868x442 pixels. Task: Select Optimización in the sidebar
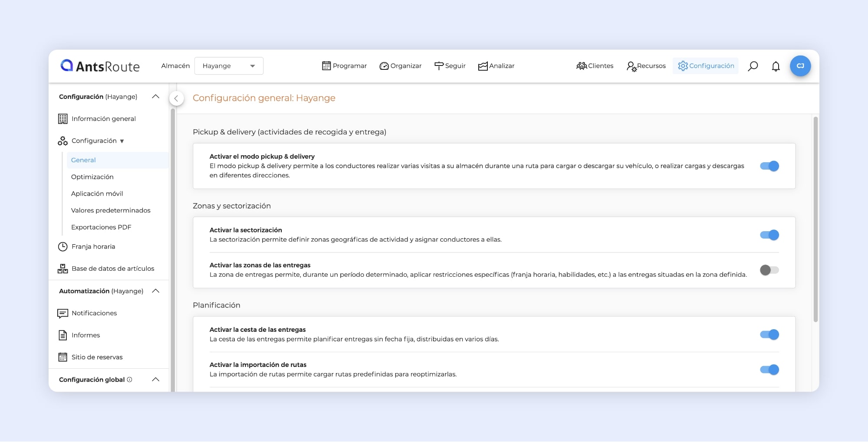[x=92, y=177]
